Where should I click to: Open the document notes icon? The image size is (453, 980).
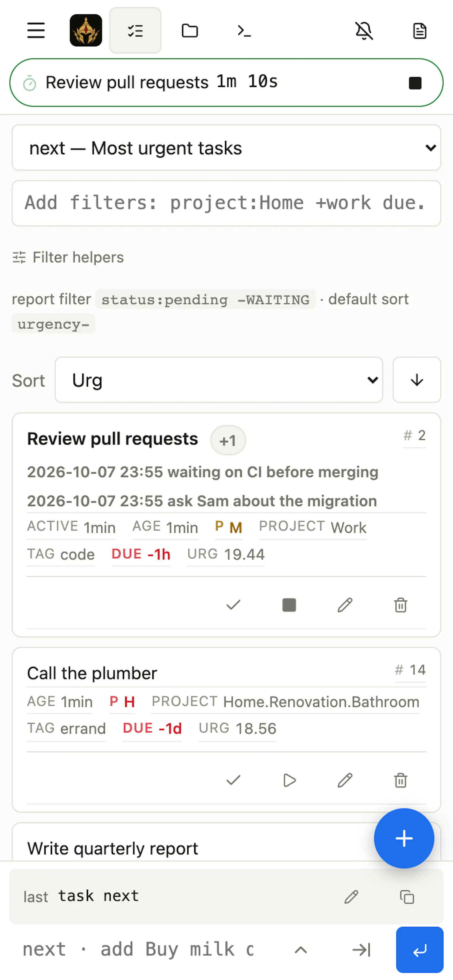[420, 31]
